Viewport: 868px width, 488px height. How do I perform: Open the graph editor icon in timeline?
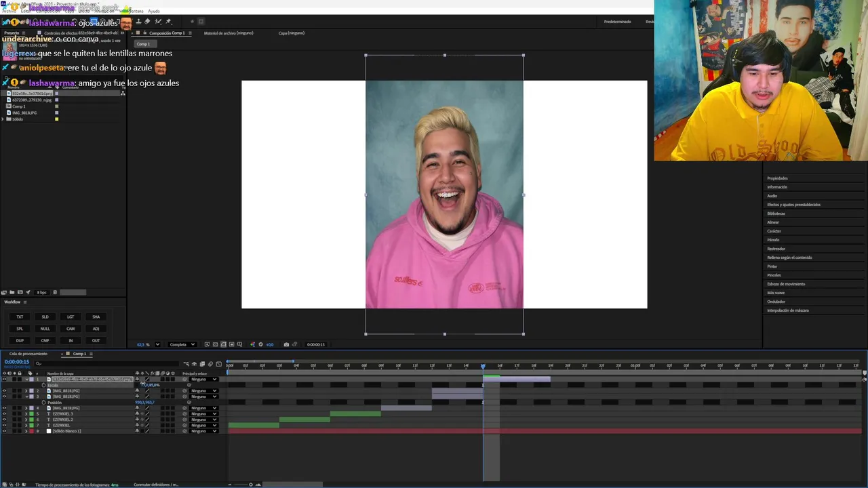tap(218, 364)
